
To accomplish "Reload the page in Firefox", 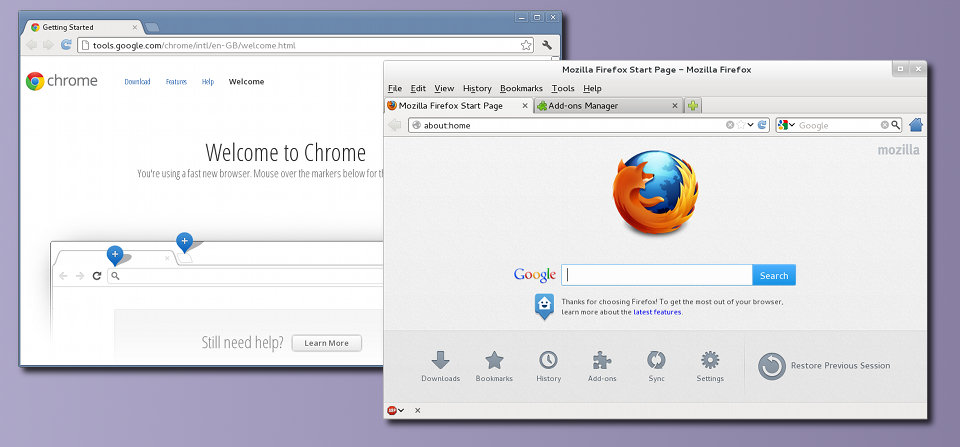I will click(x=762, y=125).
